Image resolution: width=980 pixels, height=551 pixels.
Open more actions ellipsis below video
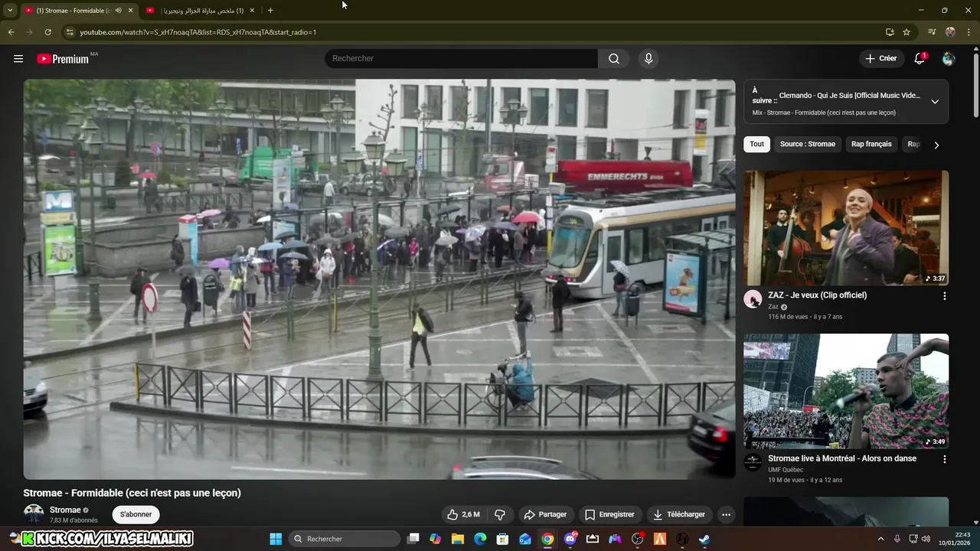tap(727, 514)
